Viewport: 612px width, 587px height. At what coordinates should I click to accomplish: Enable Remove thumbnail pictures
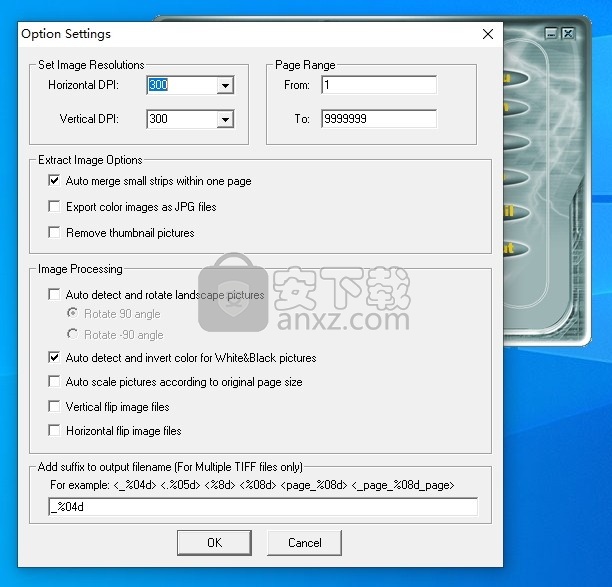point(54,233)
